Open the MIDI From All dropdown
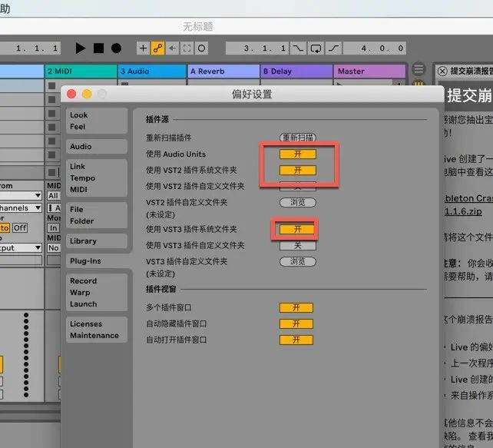Screen dimensions: 493x448 click(x=54, y=196)
